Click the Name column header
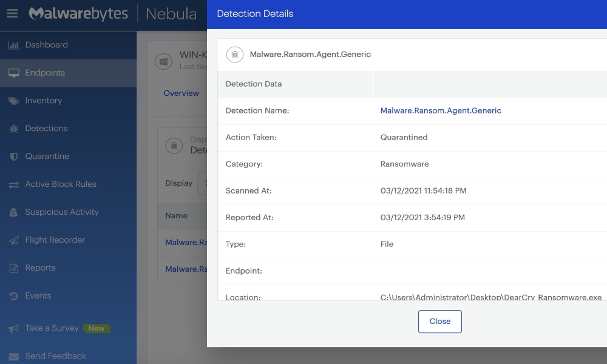Screen dimensions: 607x364 176,216
